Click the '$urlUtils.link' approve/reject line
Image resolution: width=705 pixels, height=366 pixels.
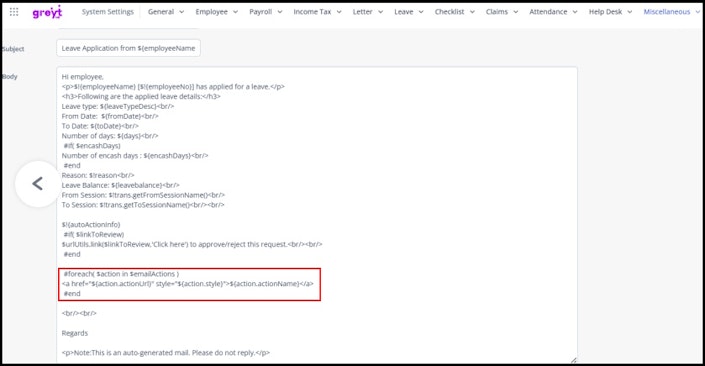(192, 245)
